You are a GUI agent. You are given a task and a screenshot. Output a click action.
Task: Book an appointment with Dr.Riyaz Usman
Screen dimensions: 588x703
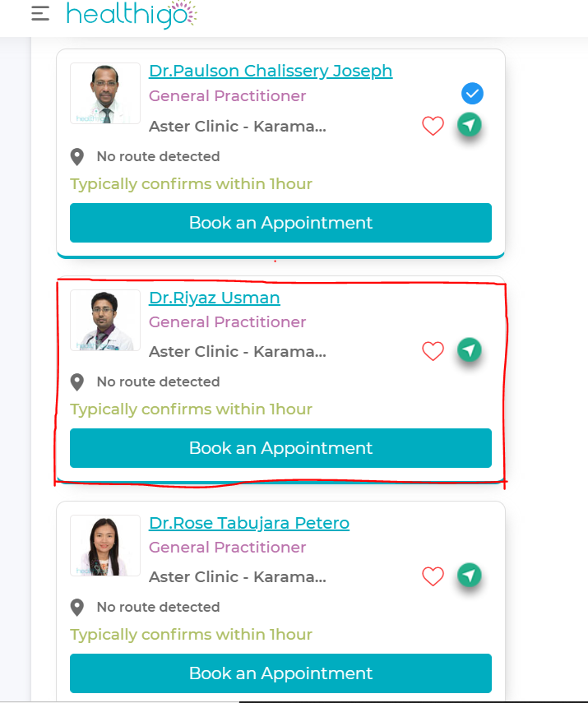click(280, 448)
